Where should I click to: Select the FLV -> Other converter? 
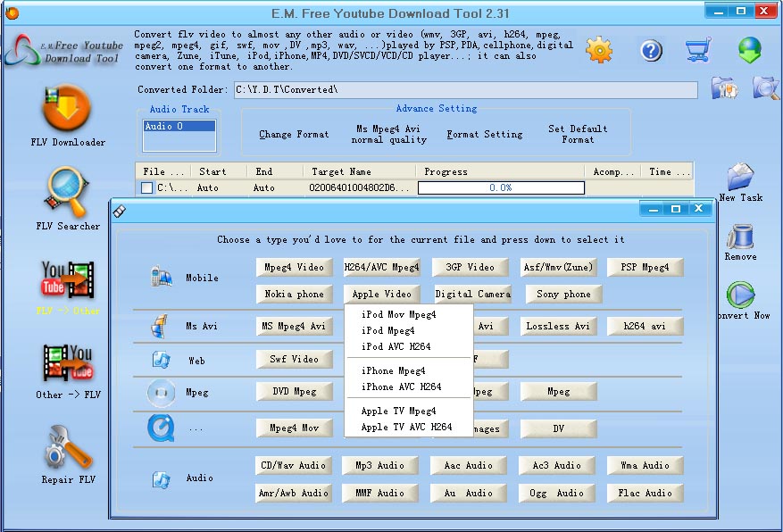(68, 279)
